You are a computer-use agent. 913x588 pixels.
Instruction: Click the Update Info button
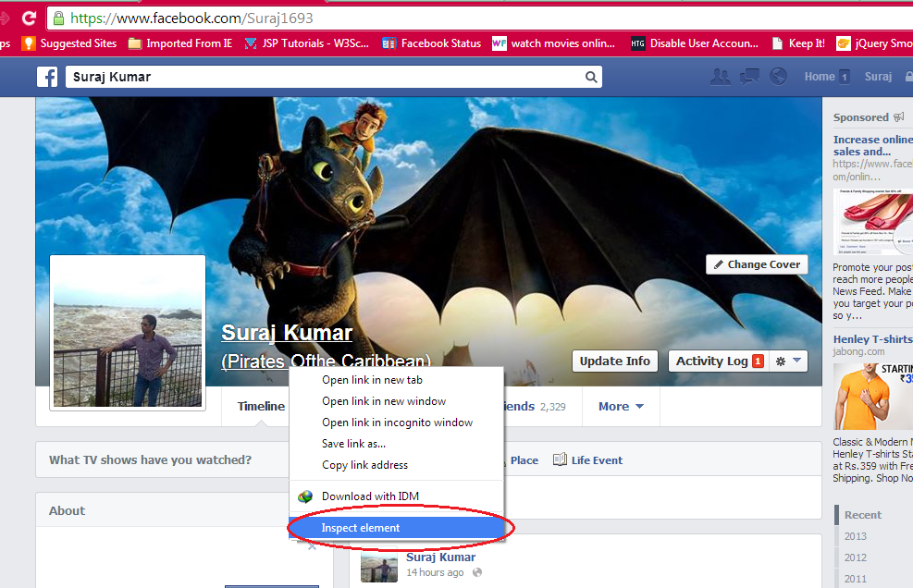[x=615, y=361]
